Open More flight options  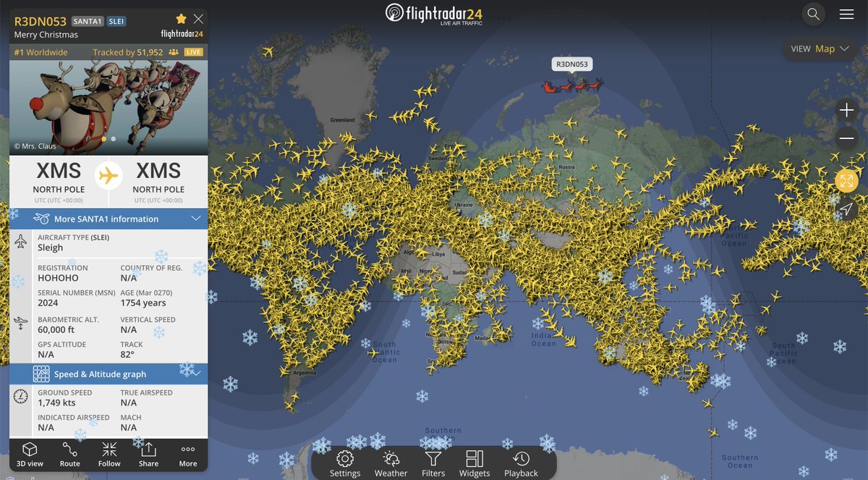click(x=188, y=455)
